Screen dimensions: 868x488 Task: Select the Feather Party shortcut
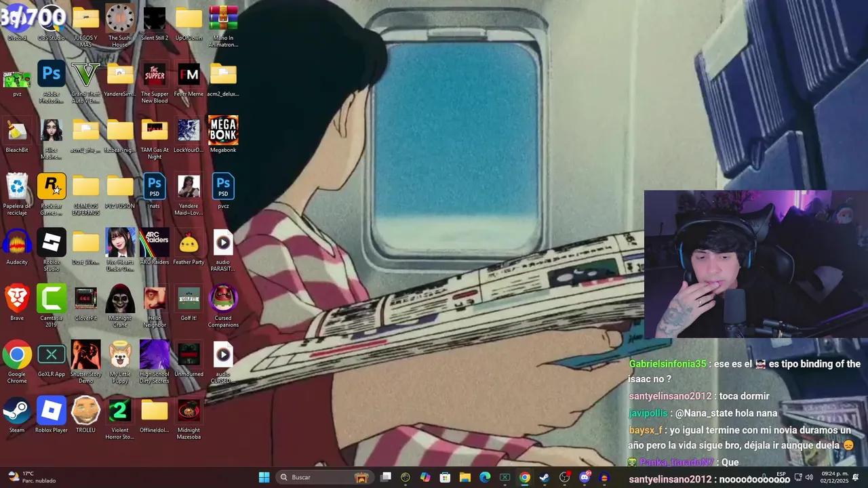pyautogui.click(x=189, y=247)
